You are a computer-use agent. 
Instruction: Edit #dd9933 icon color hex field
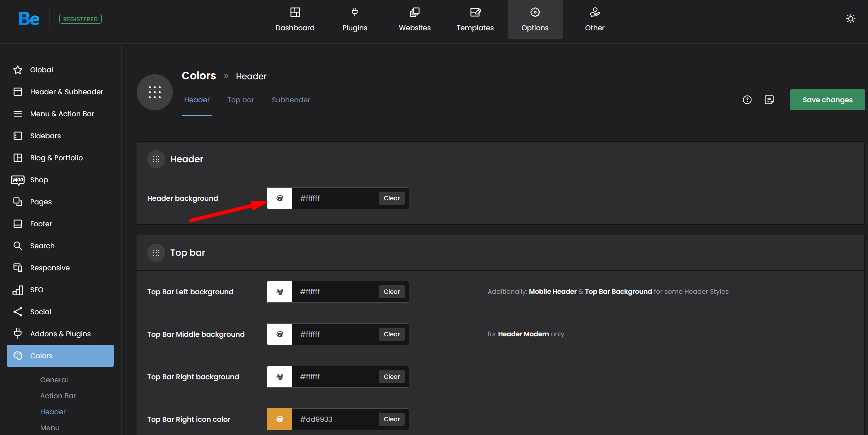coord(335,419)
